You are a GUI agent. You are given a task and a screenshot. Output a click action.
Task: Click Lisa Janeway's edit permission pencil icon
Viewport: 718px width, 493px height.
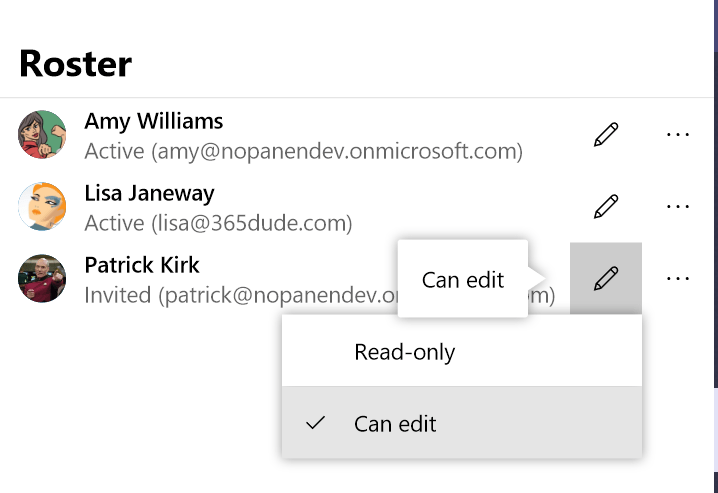click(606, 207)
